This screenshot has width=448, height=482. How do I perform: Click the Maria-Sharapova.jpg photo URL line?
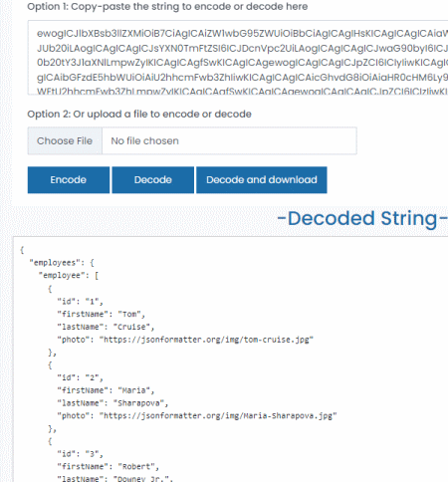click(197, 416)
